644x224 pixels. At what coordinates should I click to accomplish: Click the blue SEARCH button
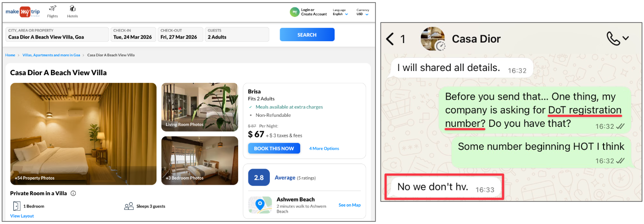(x=307, y=35)
